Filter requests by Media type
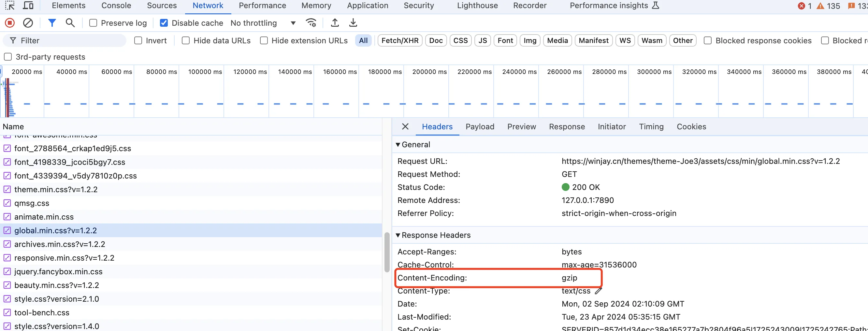Image resolution: width=868 pixels, height=331 pixels. pyautogui.click(x=557, y=40)
